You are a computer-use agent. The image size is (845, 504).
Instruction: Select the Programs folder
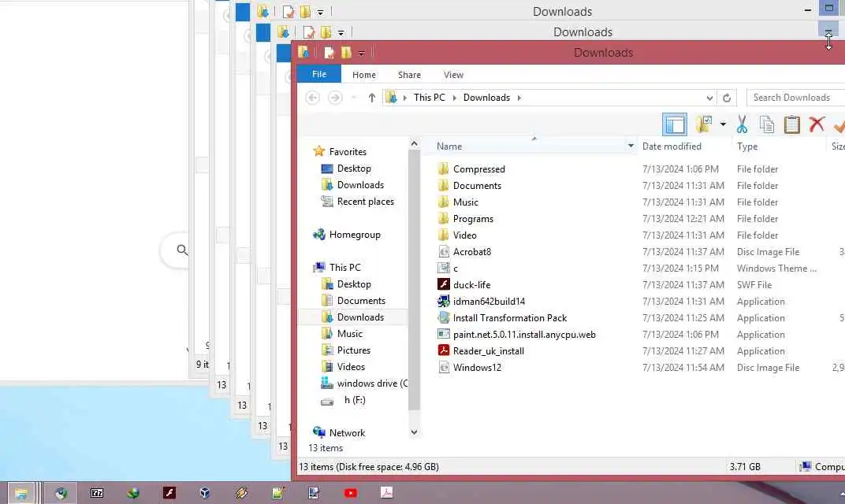(x=473, y=219)
